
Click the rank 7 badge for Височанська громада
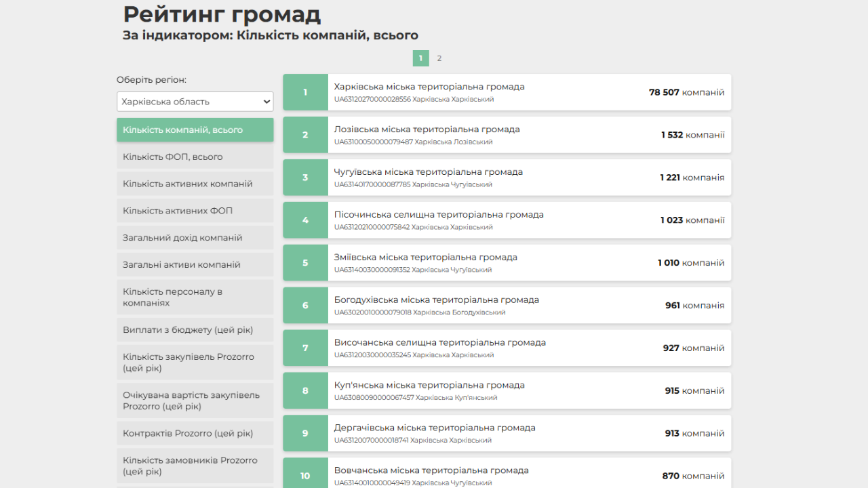305,348
